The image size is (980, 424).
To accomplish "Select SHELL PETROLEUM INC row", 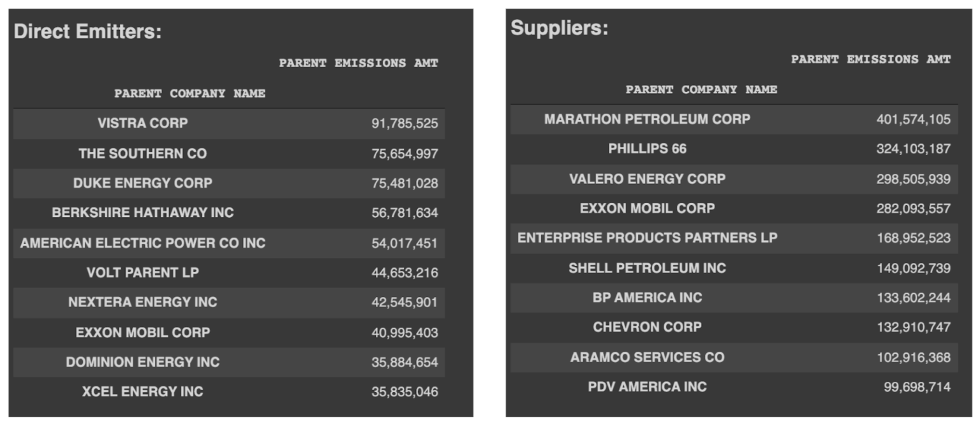I will 734,268.
